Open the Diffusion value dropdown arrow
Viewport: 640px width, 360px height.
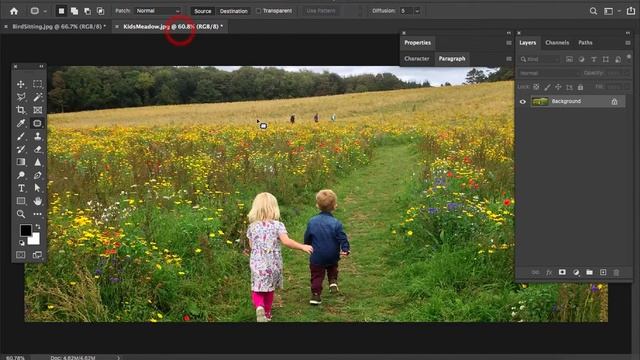tap(417, 11)
